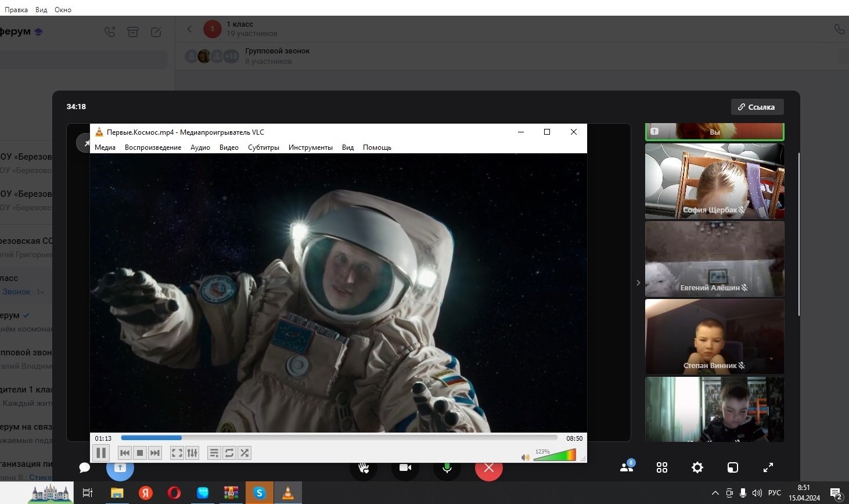Compose a new chat icon

pyautogui.click(x=156, y=32)
